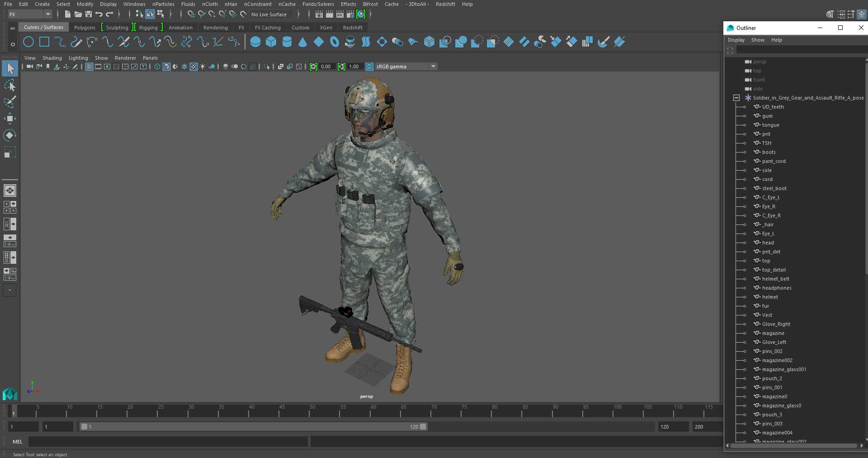Viewport: 868px width, 458px height.
Task: Click the IPR render icon
Action: 340,14
